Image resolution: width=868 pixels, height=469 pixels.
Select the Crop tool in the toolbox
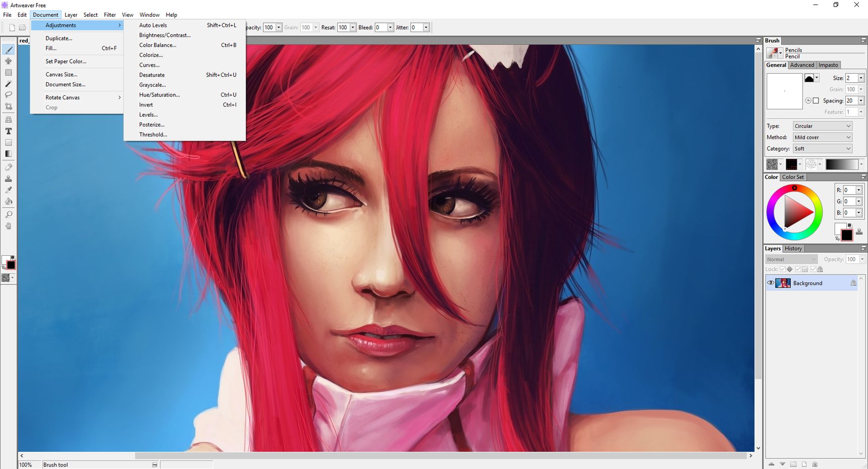pos(9,106)
